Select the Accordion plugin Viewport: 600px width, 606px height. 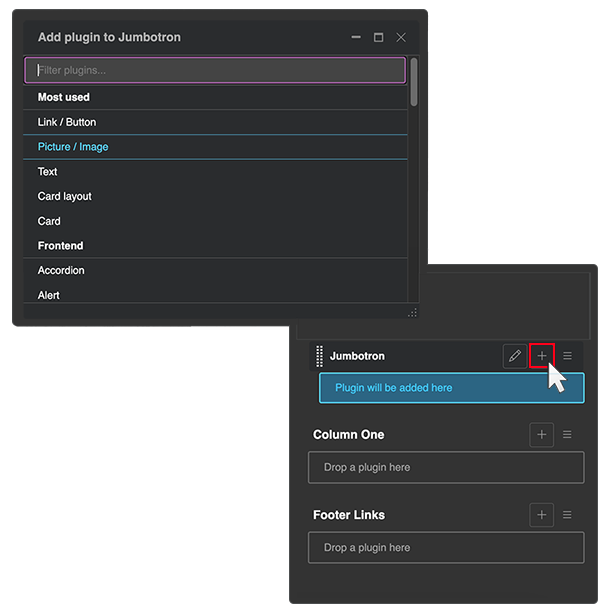click(x=61, y=271)
